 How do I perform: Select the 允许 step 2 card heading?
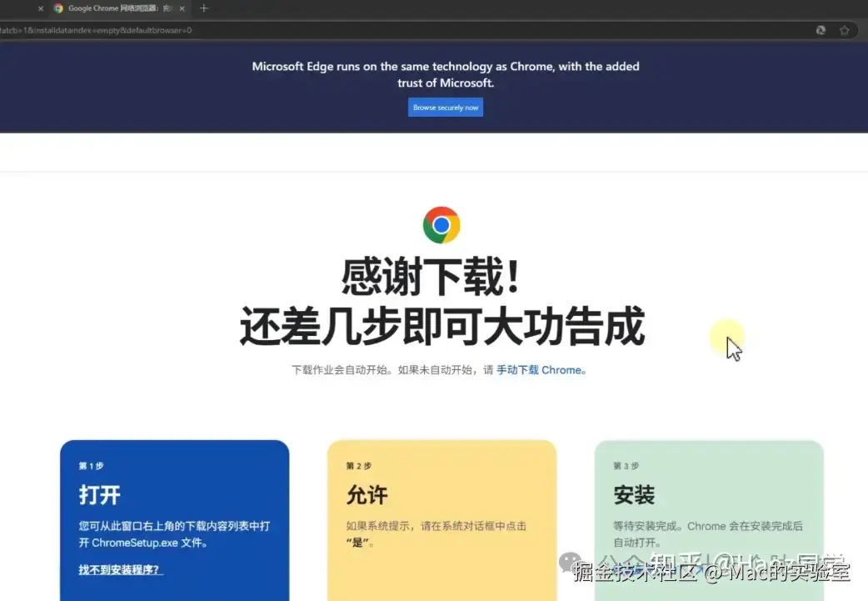tap(367, 494)
